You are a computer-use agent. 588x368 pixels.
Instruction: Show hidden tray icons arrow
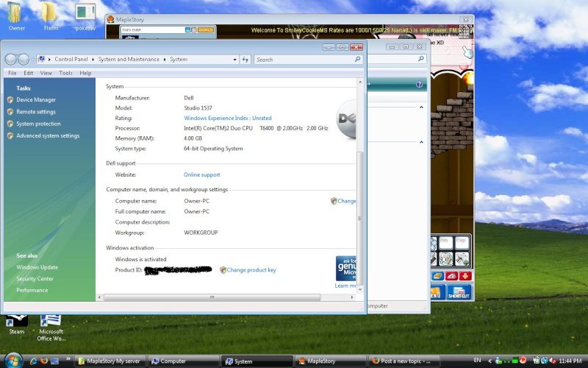click(x=490, y=361)
